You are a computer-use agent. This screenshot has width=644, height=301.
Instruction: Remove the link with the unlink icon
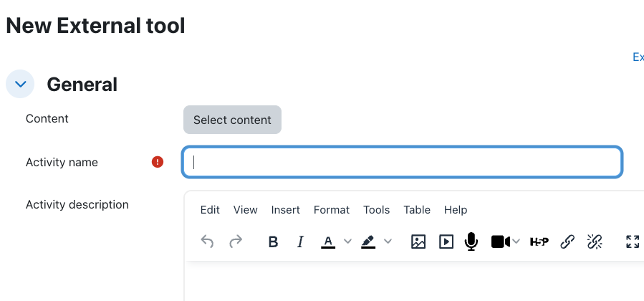pyautogui.click(x=595, y=242)
